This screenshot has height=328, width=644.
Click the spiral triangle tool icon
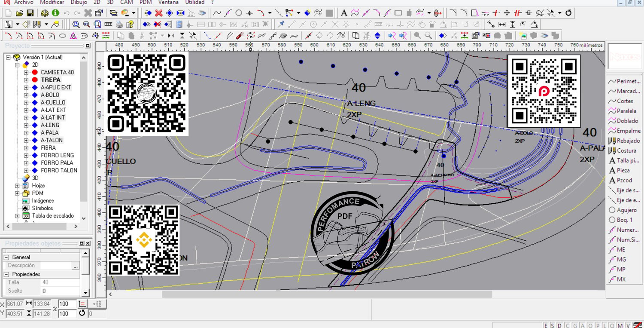(x=73, y=35)
